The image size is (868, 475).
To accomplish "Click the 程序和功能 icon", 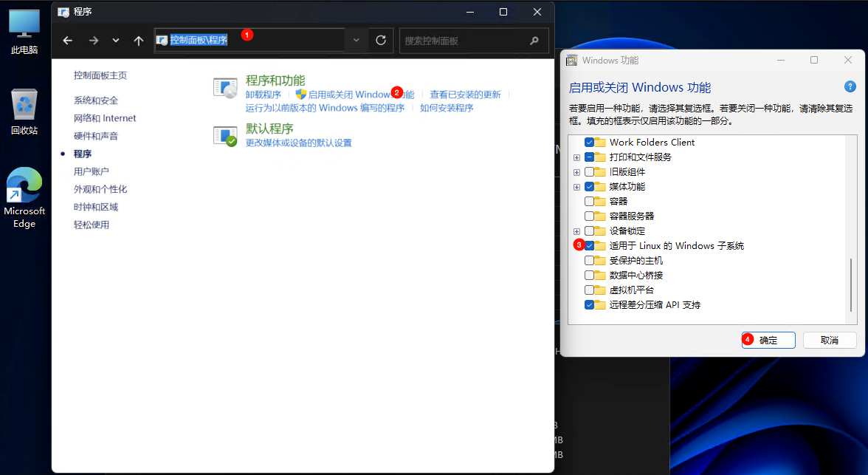I will (225, 88).
